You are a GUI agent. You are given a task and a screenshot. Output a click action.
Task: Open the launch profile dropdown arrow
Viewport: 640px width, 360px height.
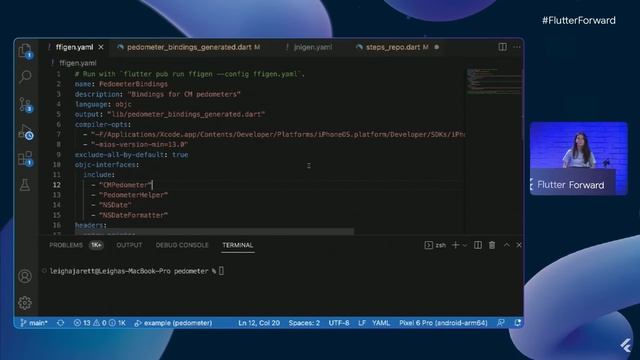coord(464,245)
